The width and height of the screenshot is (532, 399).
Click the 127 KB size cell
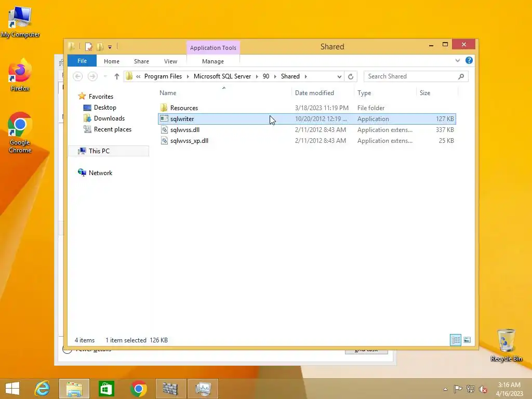[x=445, y=119]
